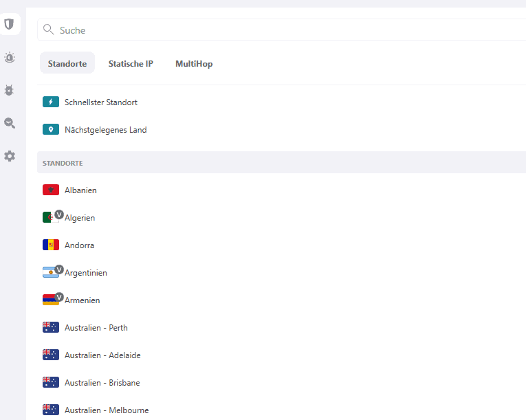The width and height of the screenshot is (526, 420).
Task: Open the Search magnifier sidebar icon
Action: [10, 123]
